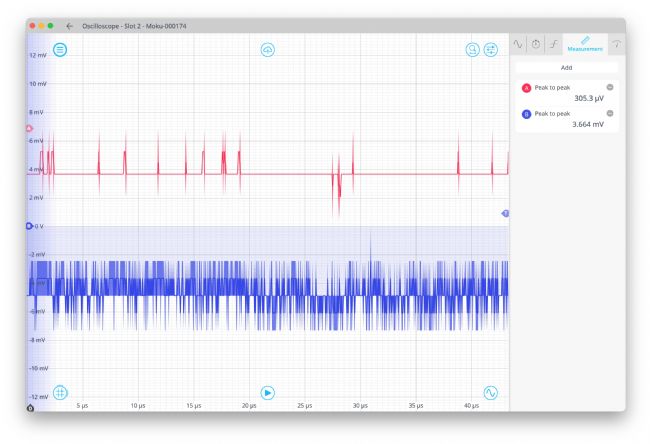The height and width of the screenshot is (444, 650).
Task: Select the pink channel A offset marker
Action: (x=29, y=129)
